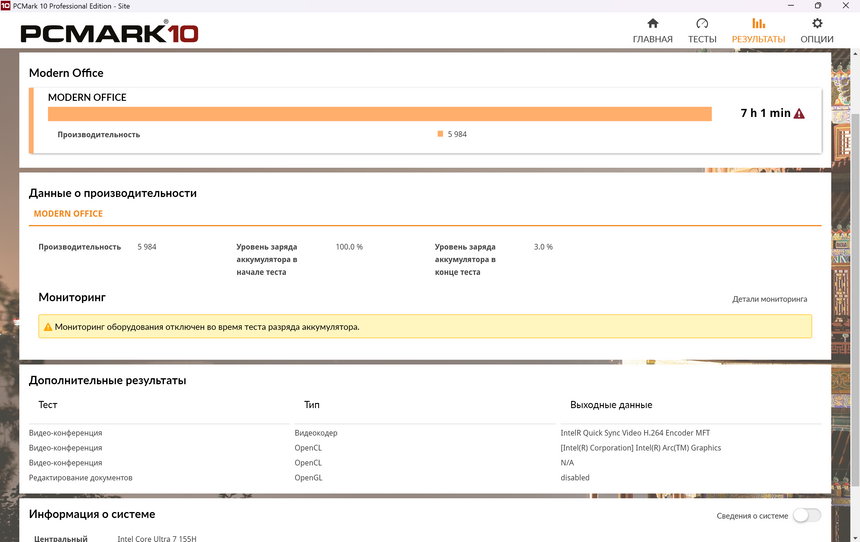Click the MODERN OFFICE result card title

pos(87,98)
